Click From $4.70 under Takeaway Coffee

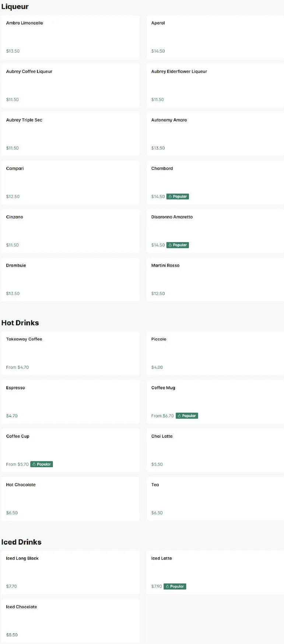click(17, 367)
